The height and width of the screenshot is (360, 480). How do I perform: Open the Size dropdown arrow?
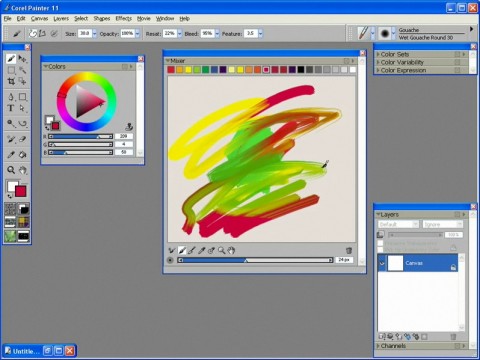pos(95,33)
